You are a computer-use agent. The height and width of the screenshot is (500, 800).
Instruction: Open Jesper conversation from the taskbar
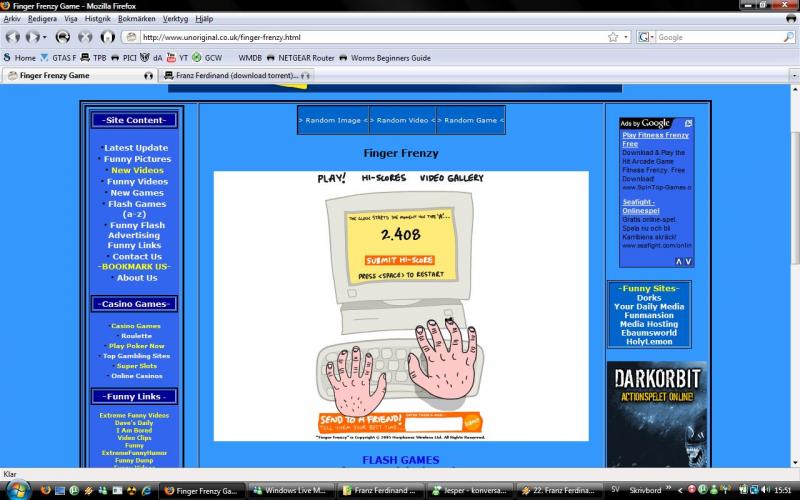coord(469,490)
